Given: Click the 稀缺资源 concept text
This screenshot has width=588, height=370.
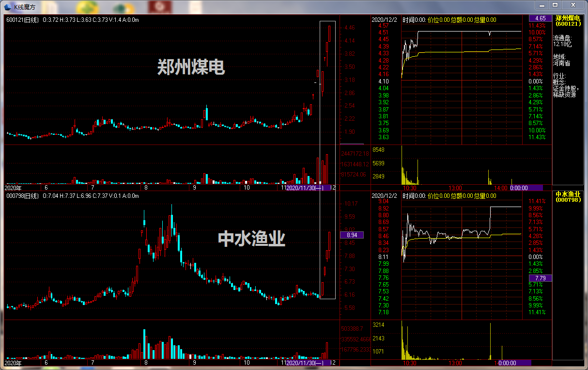Looking at the screenshot, I should click(x=565, y=95).
